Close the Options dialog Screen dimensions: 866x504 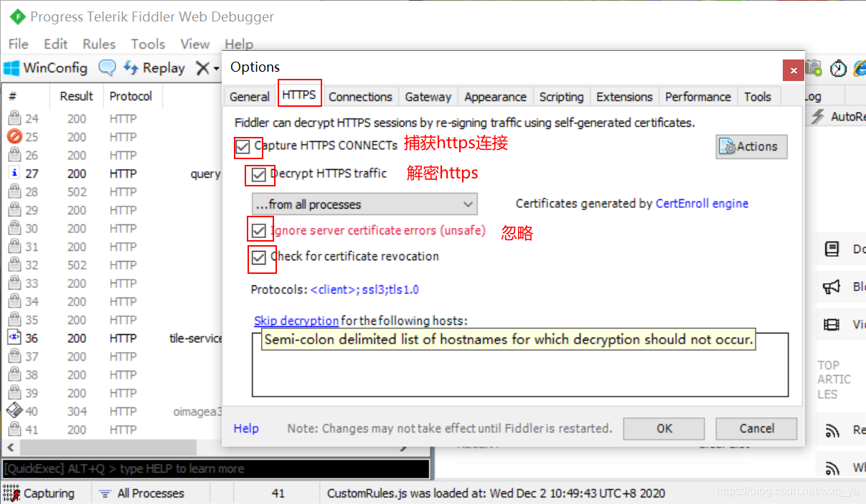point(793,70)
